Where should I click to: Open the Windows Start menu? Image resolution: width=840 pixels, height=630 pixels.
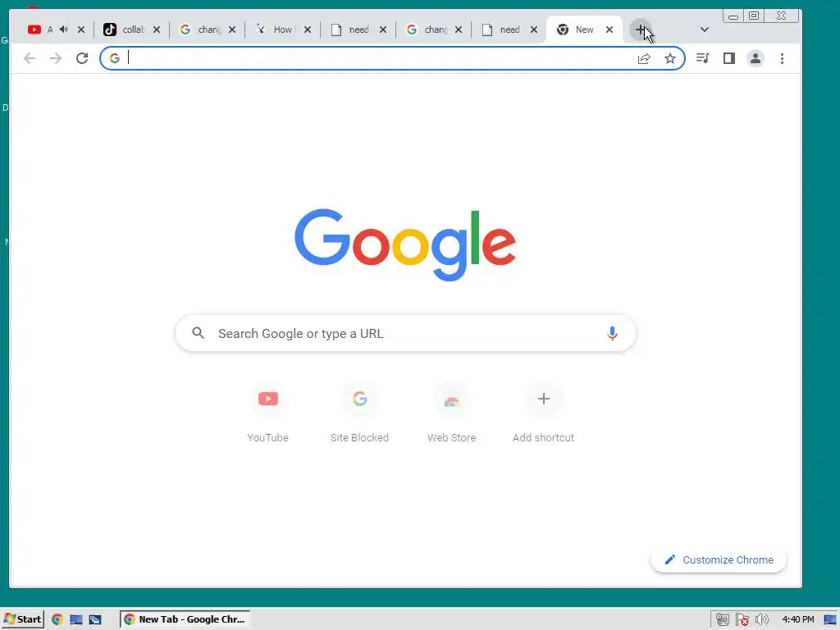point(22,619)
